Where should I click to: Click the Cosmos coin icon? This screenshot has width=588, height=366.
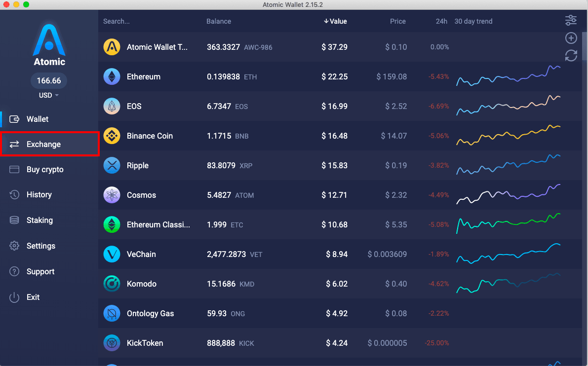pyautogui.click(x=112, y=195)
